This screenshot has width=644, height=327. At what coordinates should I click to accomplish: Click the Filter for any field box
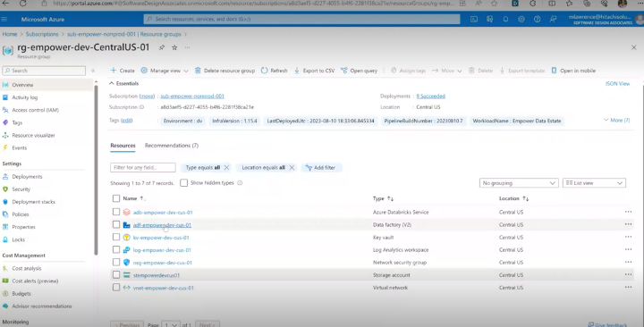[143, 167]
